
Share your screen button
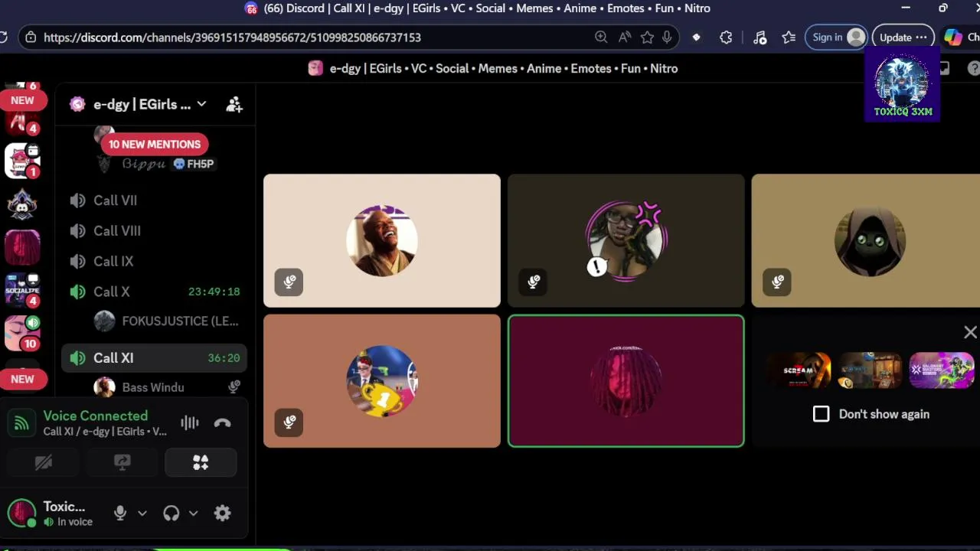(122, 462)
